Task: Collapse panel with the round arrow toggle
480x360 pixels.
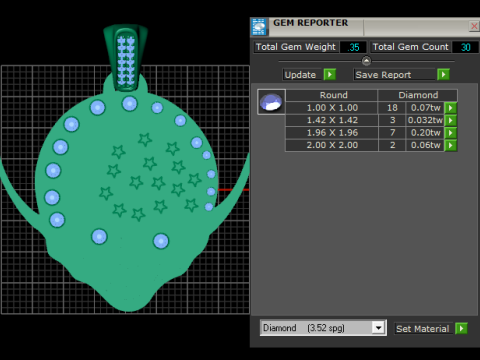Action: pos(366,61)
